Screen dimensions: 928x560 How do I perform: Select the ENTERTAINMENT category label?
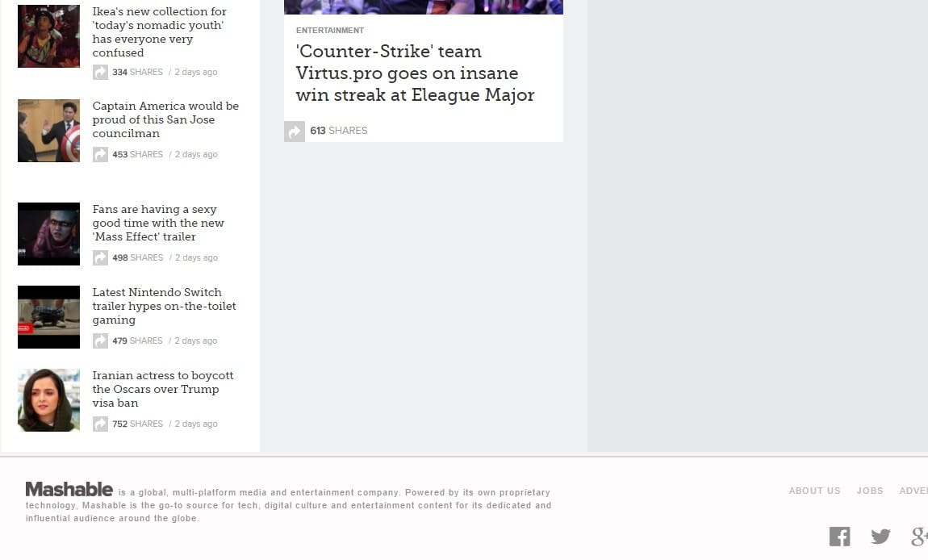pos(330,30)
